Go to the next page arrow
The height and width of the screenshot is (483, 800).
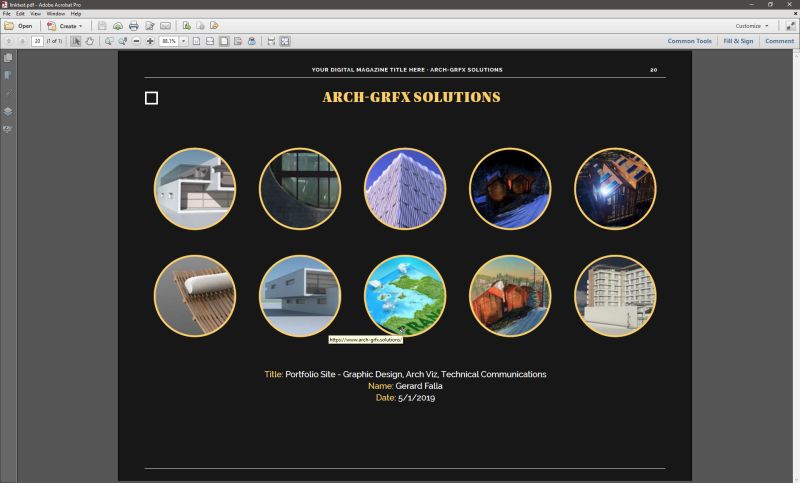pyautogui.click(x=22, y=41)
